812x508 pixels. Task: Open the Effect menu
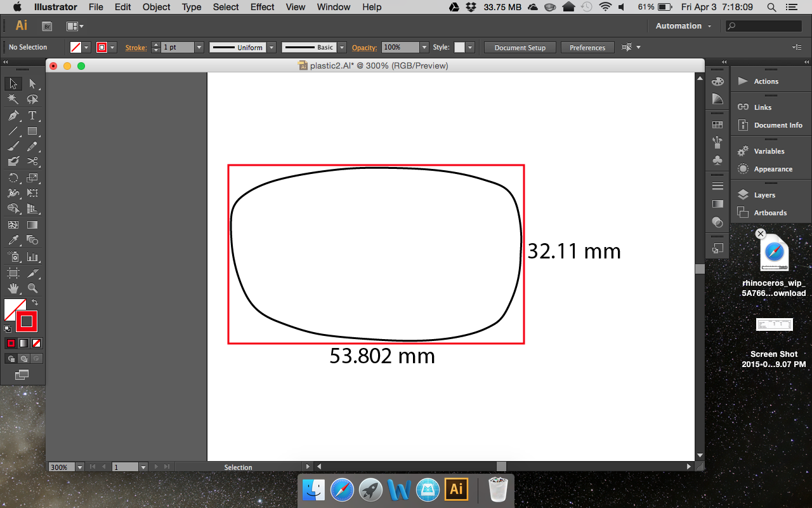[x=263, y=7]
